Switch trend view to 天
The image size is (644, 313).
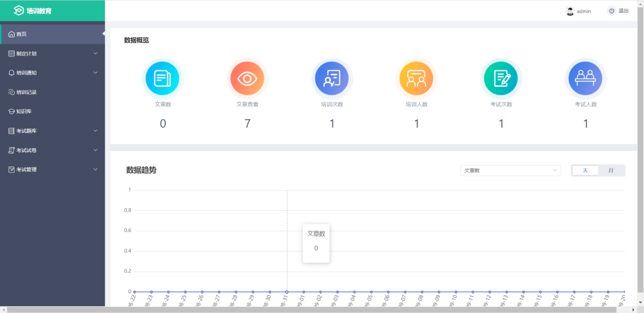point(585,170)
